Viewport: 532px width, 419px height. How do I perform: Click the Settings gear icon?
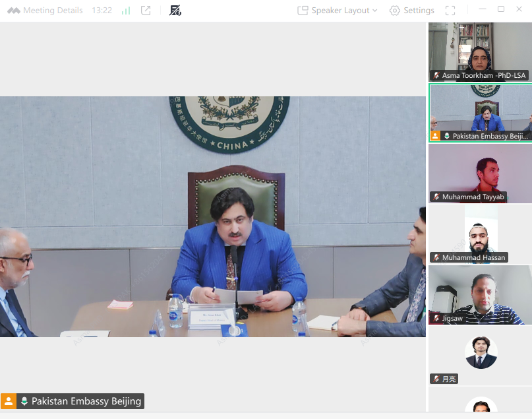point(395,11)
